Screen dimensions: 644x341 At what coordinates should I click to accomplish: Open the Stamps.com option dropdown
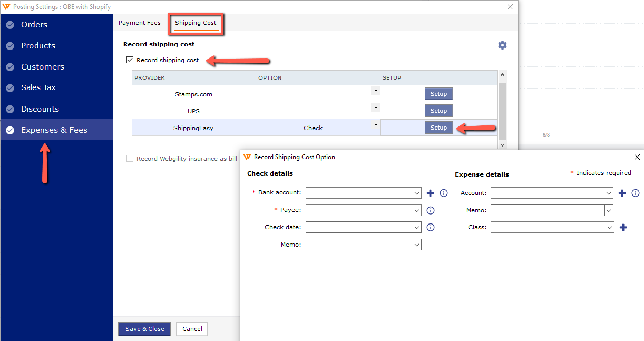[375, 91]
